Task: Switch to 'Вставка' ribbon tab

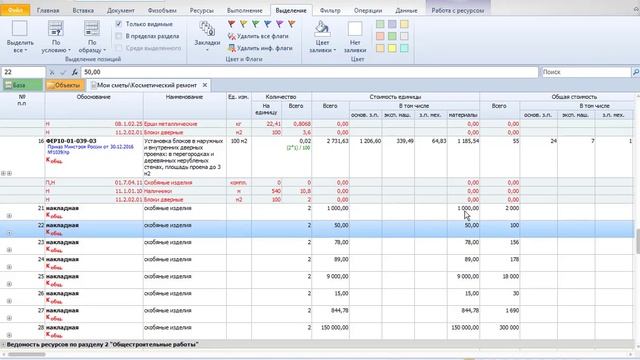Action: click(83, 10)
